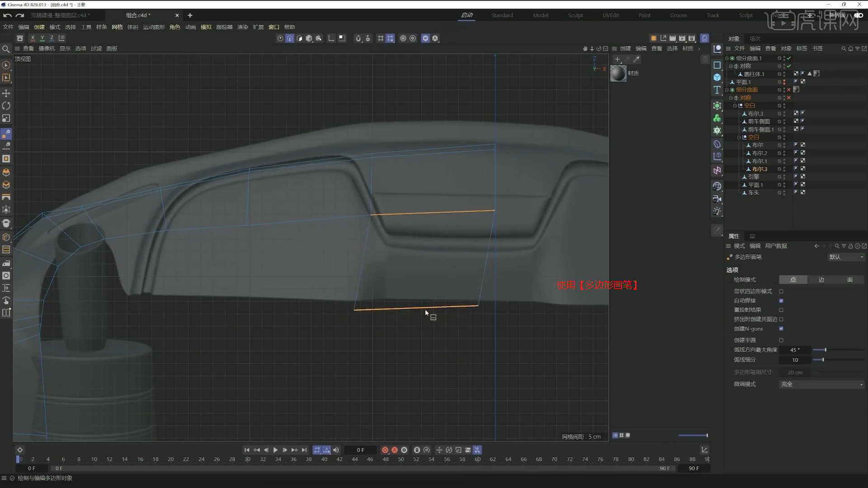Open the 微调模式 dropdown showing 完全
Image resolution: width=868 pixels, height=488 pixels.
822,385
